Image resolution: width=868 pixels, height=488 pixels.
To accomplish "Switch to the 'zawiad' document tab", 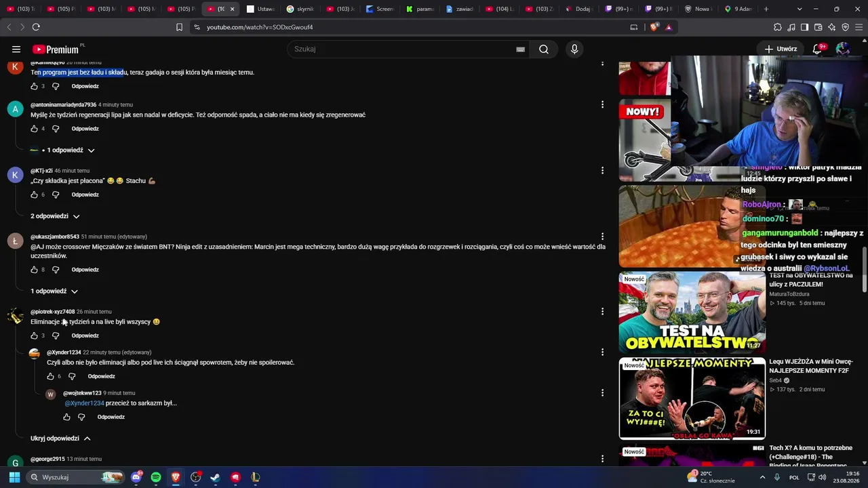I will 460,9.
